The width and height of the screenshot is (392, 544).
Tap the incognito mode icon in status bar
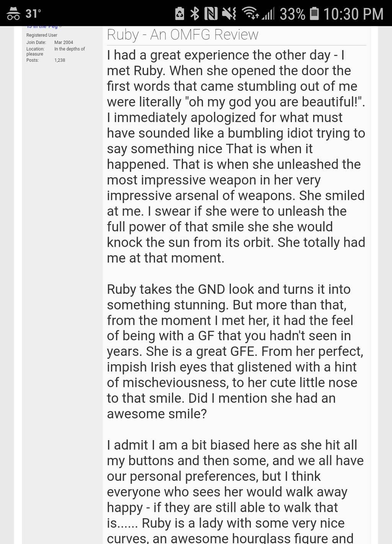13,13
